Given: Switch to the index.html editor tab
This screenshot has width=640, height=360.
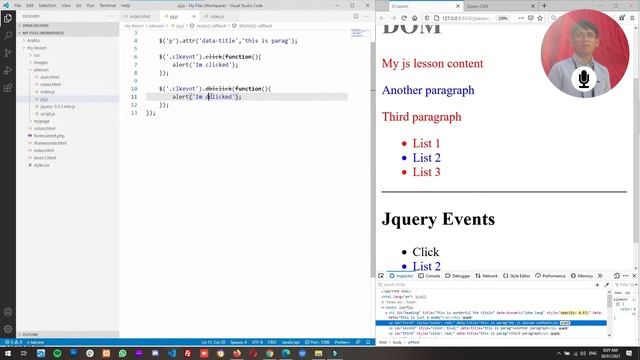Looking at the screenshot, I should click(x=140, y=16).
